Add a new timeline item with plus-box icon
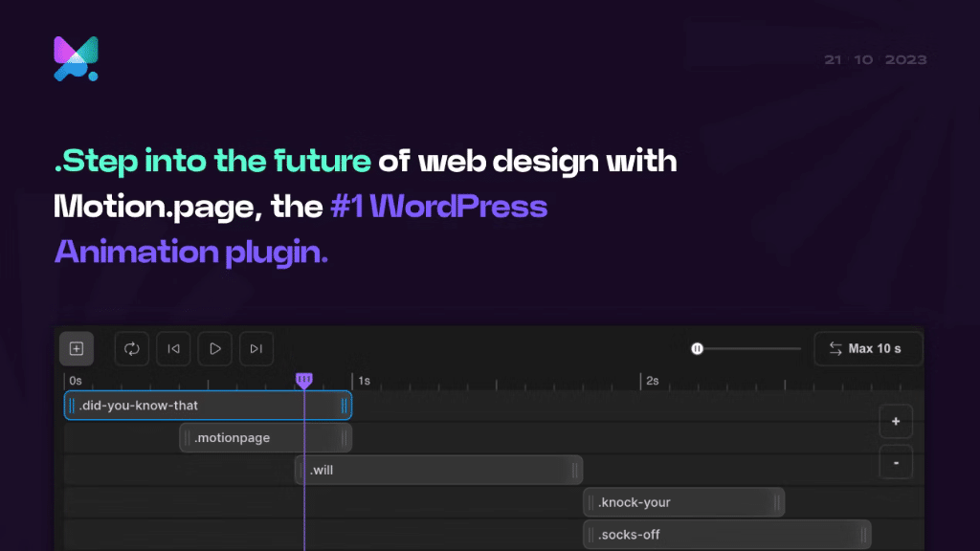 point(77,348)
